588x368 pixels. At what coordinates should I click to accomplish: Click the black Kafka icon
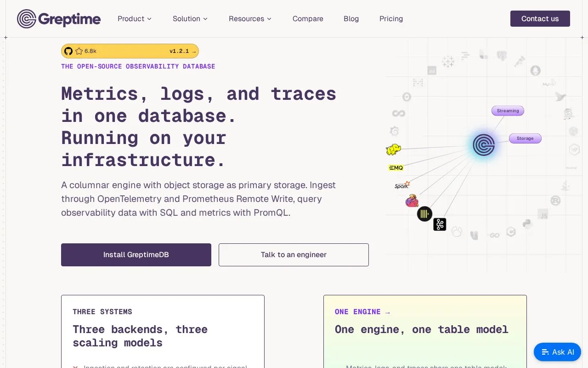(x=440, y=224)
